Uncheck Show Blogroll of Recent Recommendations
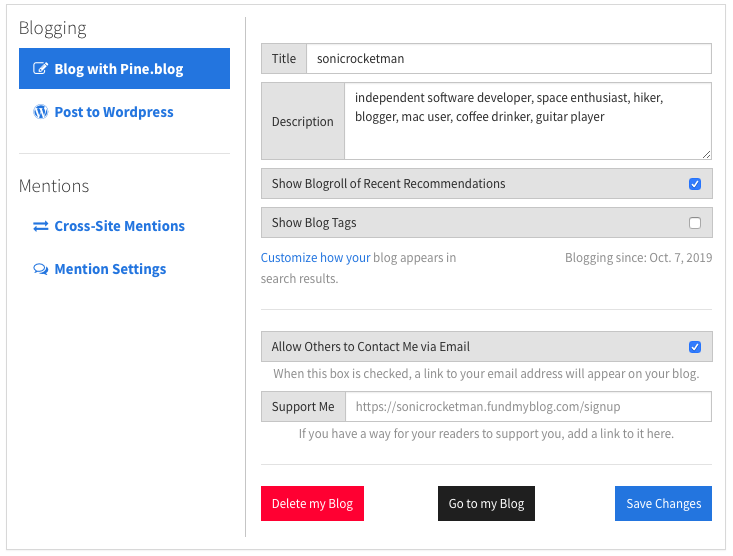Viewport: 733px width, 556px height. [x=695, y=184]
